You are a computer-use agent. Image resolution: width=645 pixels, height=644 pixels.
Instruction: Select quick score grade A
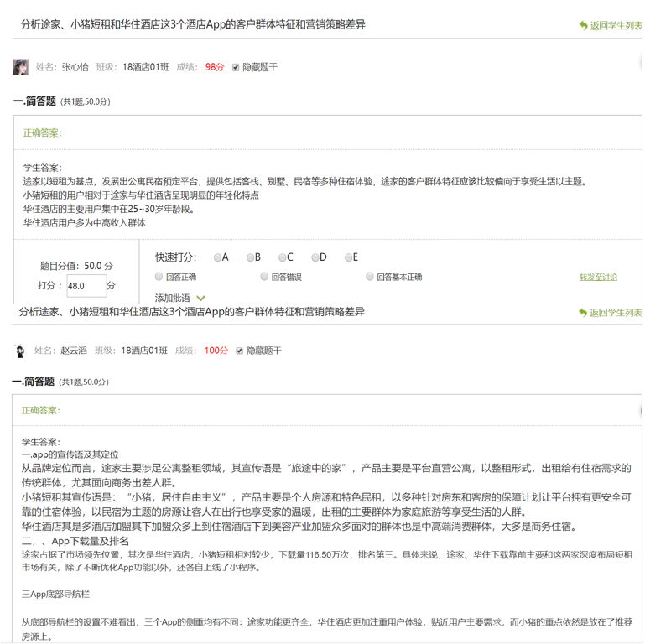click(x=217, y=257)
